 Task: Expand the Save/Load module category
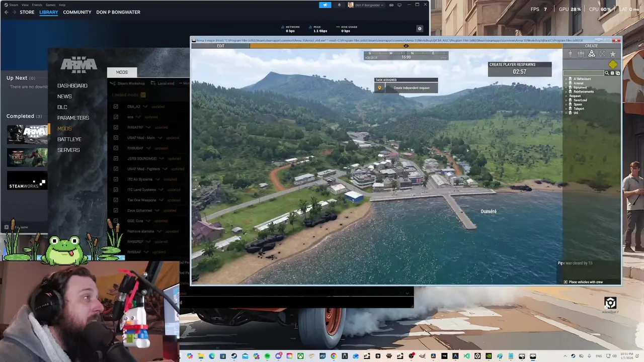[566, 100]
